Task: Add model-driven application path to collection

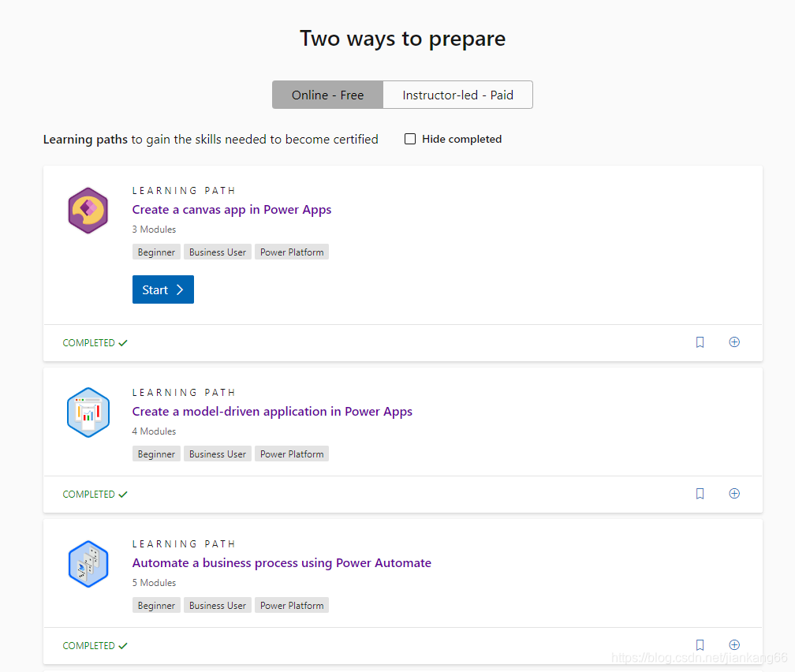Action: [x=734, y=494]
